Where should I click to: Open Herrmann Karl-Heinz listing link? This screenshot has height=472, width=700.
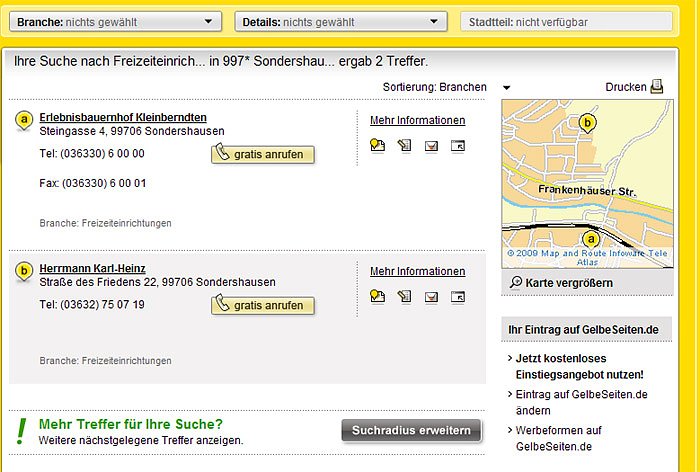[93, 268]
